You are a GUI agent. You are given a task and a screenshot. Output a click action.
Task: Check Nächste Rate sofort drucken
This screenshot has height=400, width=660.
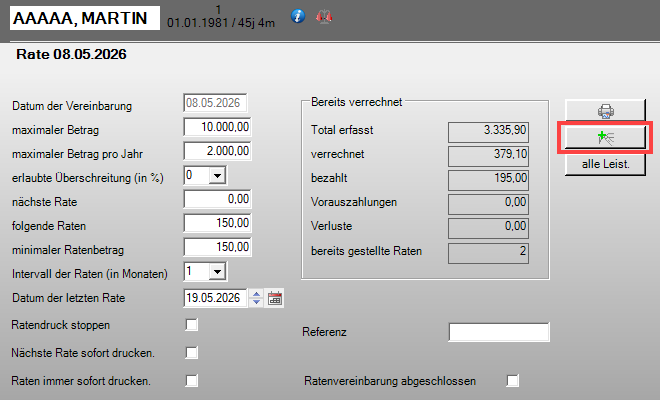(x=192, y=352)
